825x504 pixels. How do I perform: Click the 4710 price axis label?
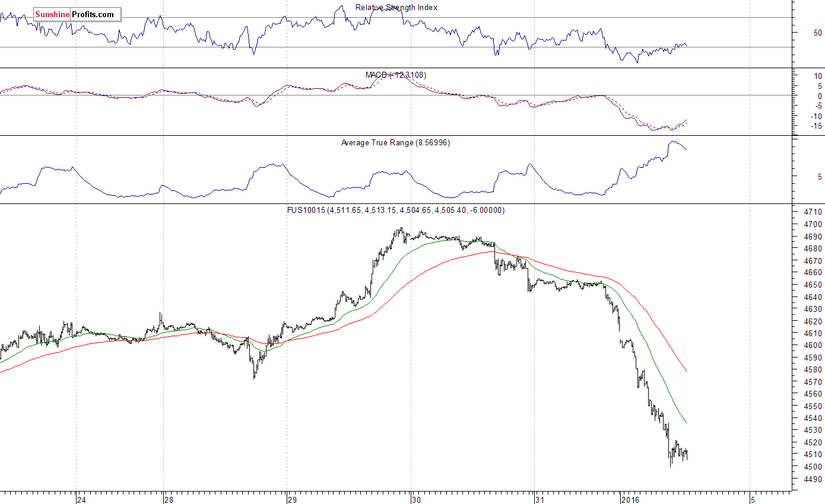[814, 212]
